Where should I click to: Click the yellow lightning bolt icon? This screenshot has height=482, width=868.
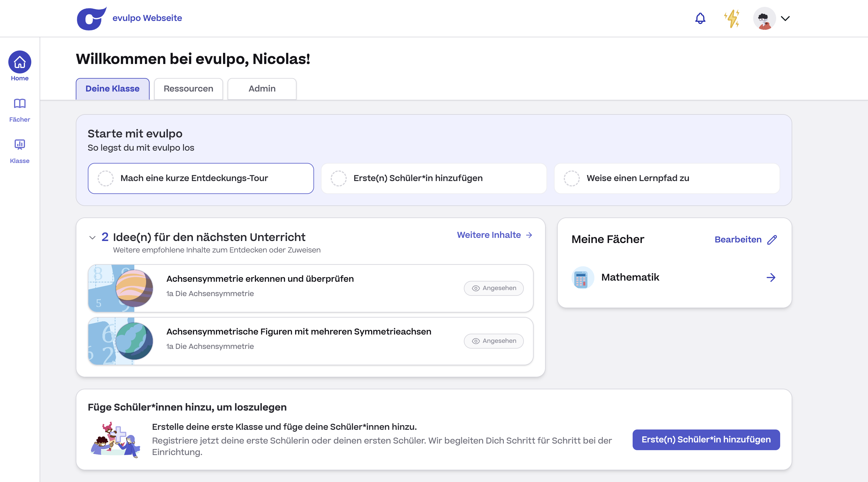coord(732,18)
